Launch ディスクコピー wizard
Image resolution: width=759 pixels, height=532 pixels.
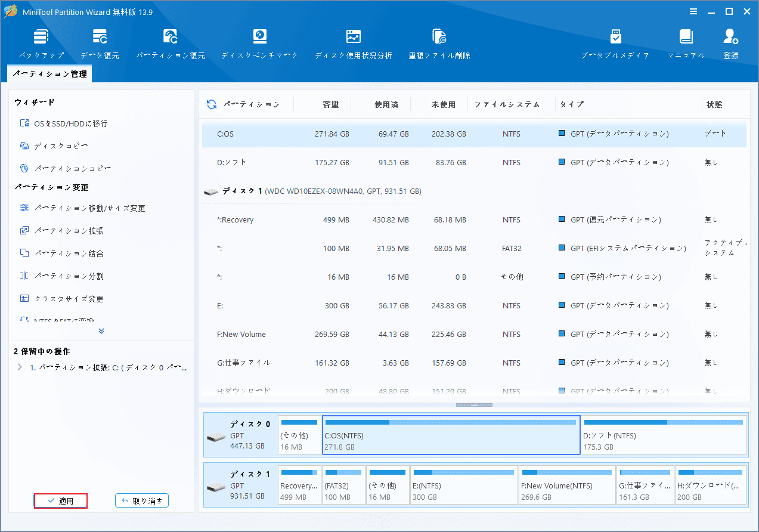pyautogui.click(x=54, y=146)
